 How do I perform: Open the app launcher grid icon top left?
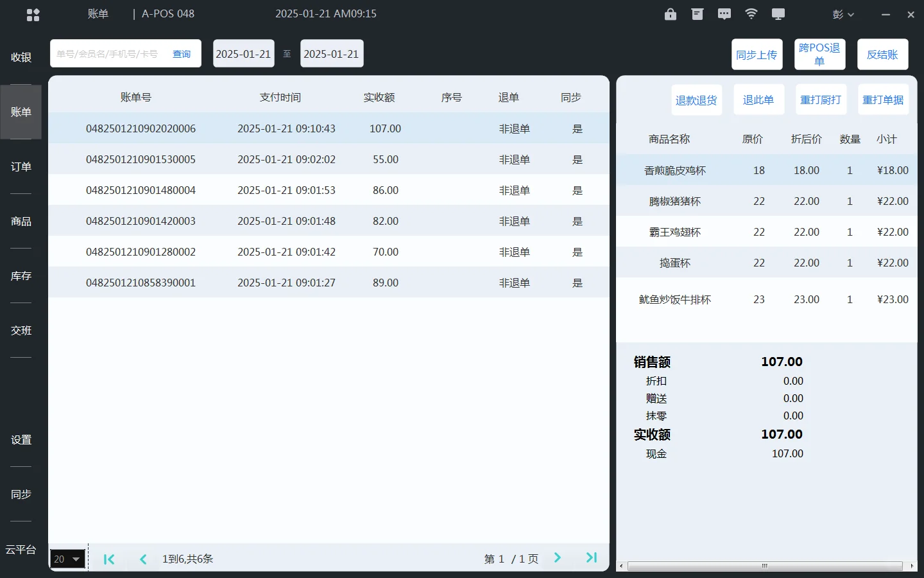33,13
